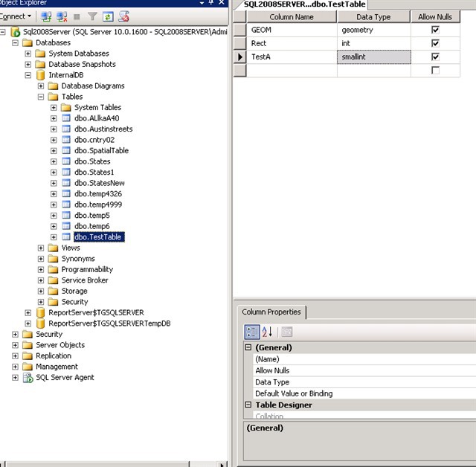Click the Filter funnel icon
The height and width of the screenshot is (467, 476).
(x=92, y=16)
